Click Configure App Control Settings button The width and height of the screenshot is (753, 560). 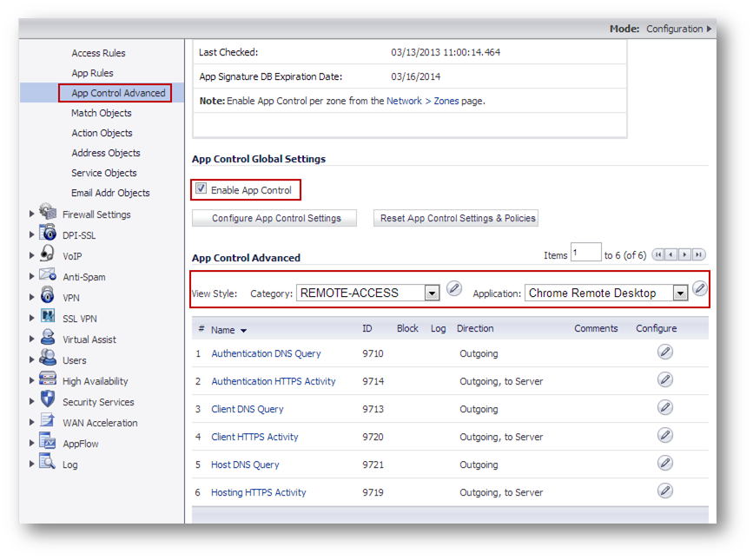coord(276,218)
